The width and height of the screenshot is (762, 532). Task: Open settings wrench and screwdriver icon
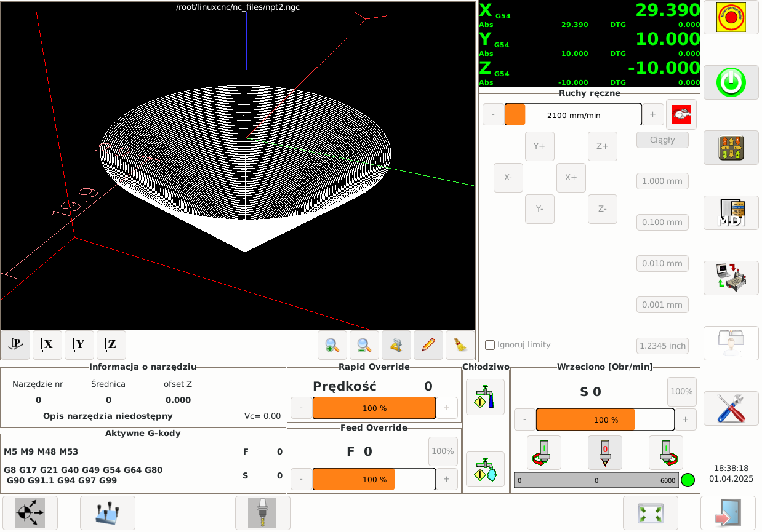tap(731, 408)
